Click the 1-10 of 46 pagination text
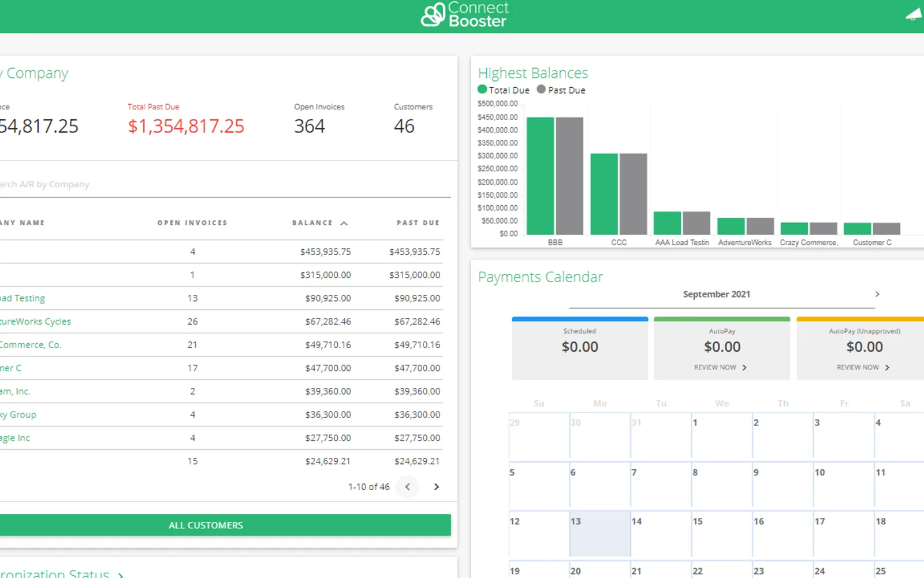Image resolution: width=924 pixels, height=578 pixels. click(369, 487)
